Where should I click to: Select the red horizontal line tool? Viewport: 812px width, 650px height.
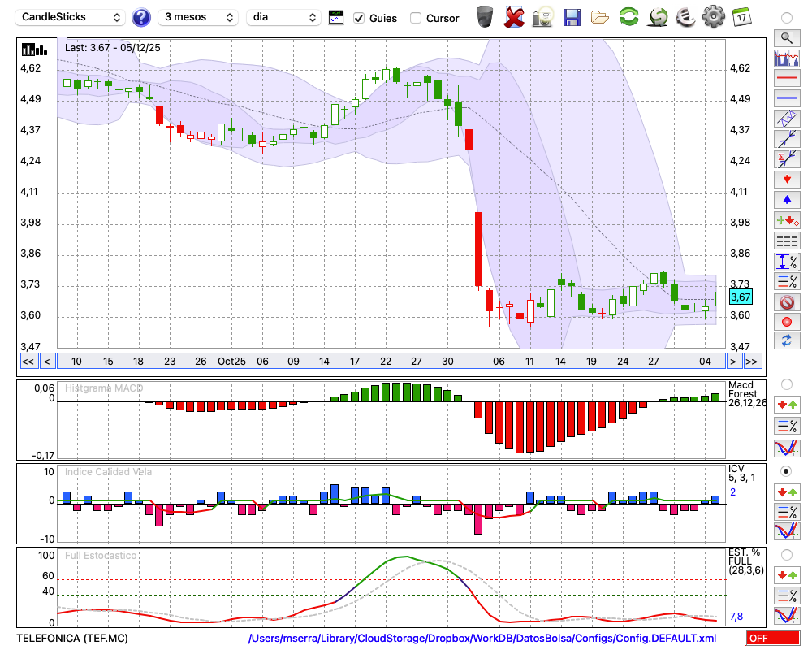pyautogui.click(x=786, y=79)
